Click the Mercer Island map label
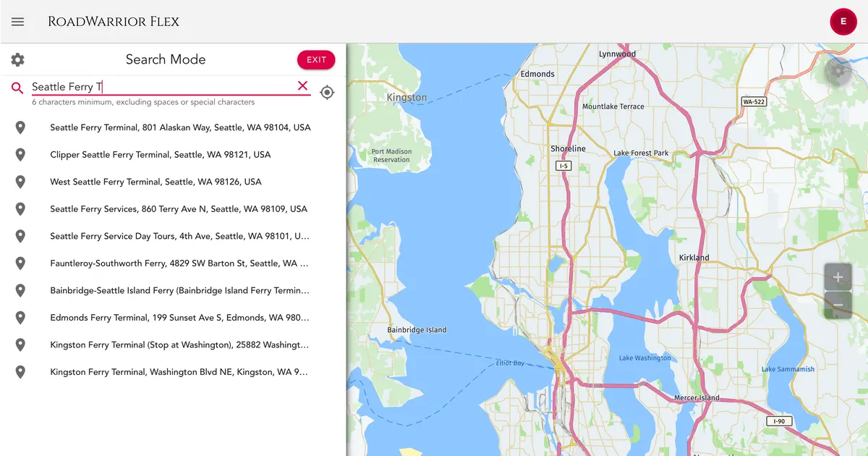The width and height of the screenshot is (868, 456). (697, 398)
